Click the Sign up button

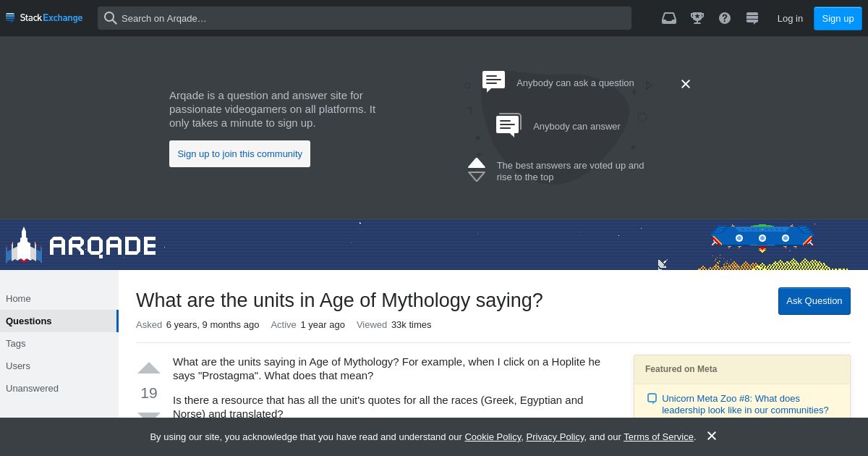click(838, 18)
